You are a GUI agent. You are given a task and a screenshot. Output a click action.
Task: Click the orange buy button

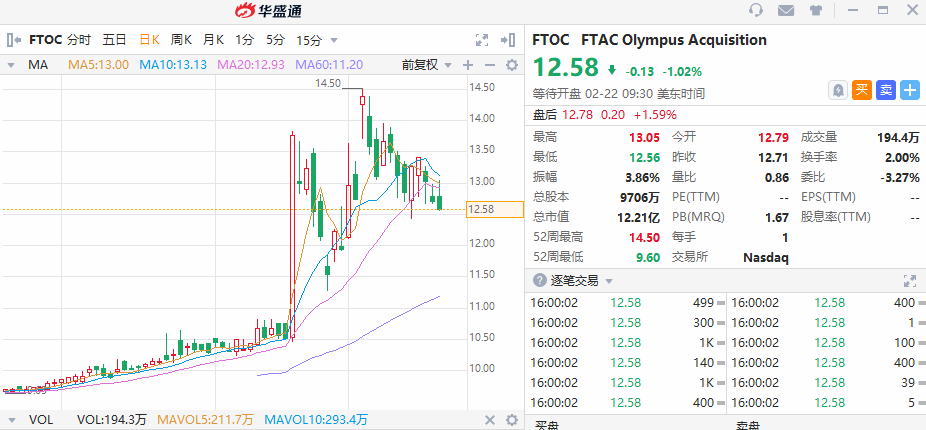click(x=862, y=90)
